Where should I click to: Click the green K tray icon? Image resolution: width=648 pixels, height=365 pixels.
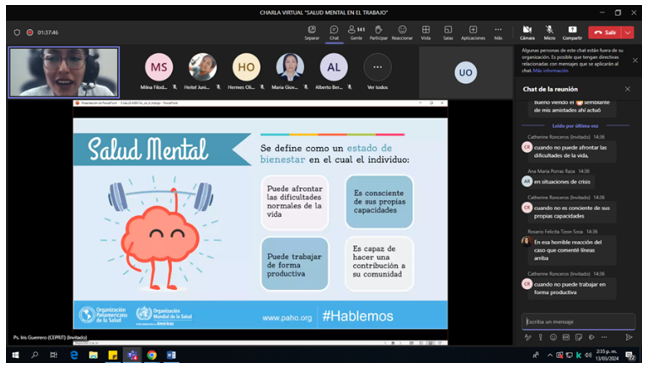(x=579, y=355)
